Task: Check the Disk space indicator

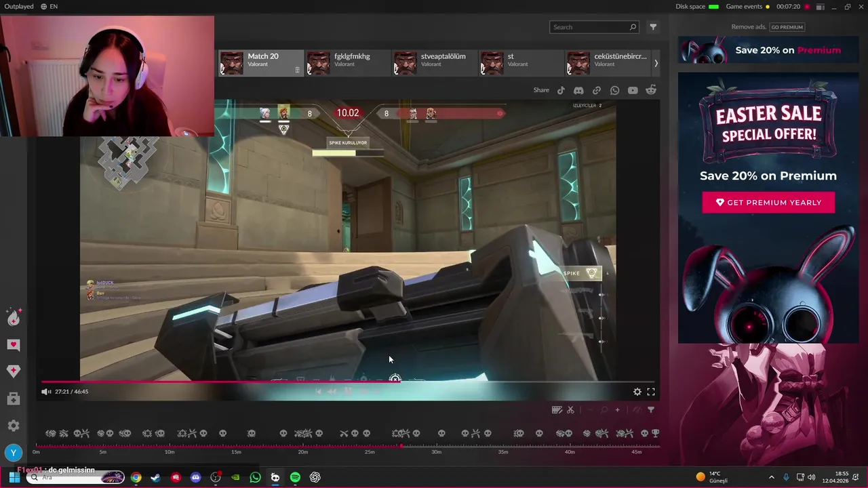Action: coord(697,7)
